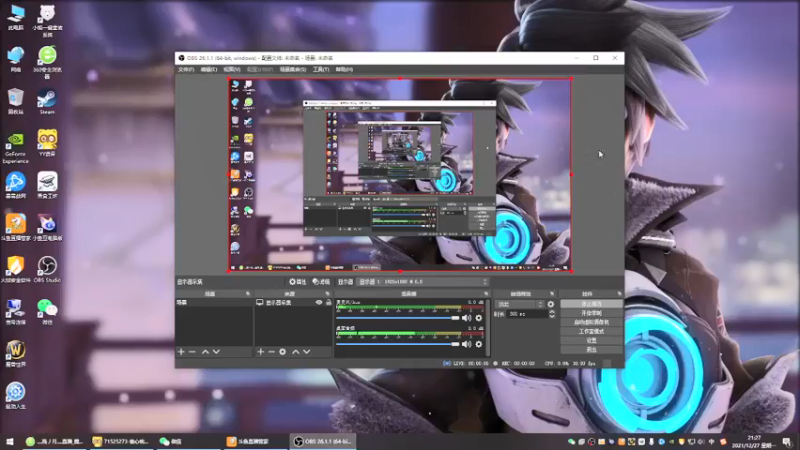Open the Network desktop icon

[15, 60]
